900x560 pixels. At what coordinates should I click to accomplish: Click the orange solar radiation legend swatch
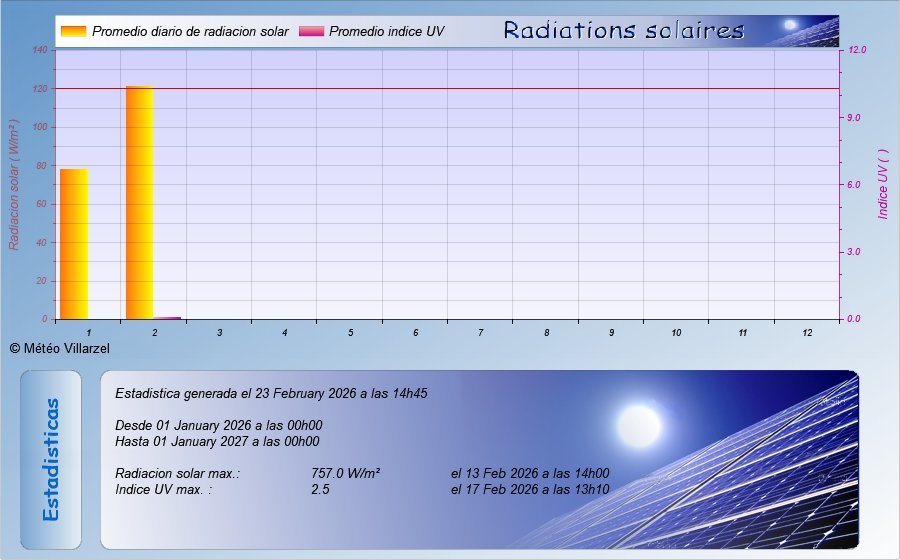point(73,32)
